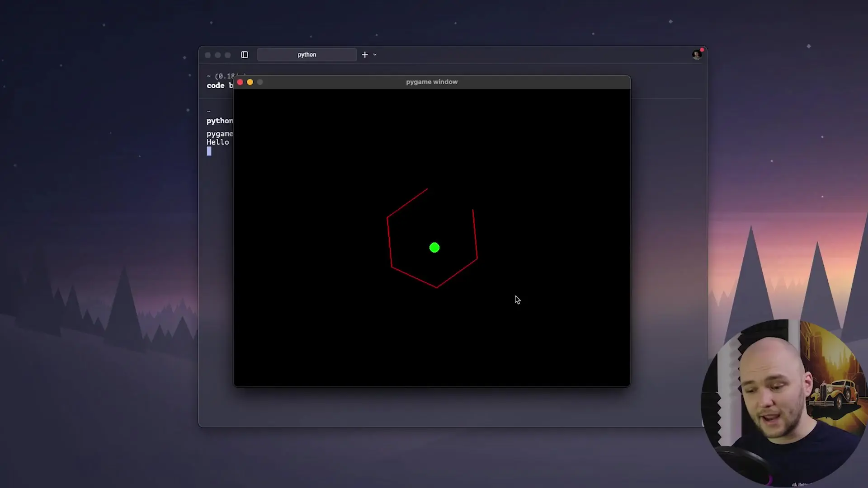Click the circular webcam overlay thumbnail
The height and width of the screenshot is (488, 868).
(x=784, y=402)
